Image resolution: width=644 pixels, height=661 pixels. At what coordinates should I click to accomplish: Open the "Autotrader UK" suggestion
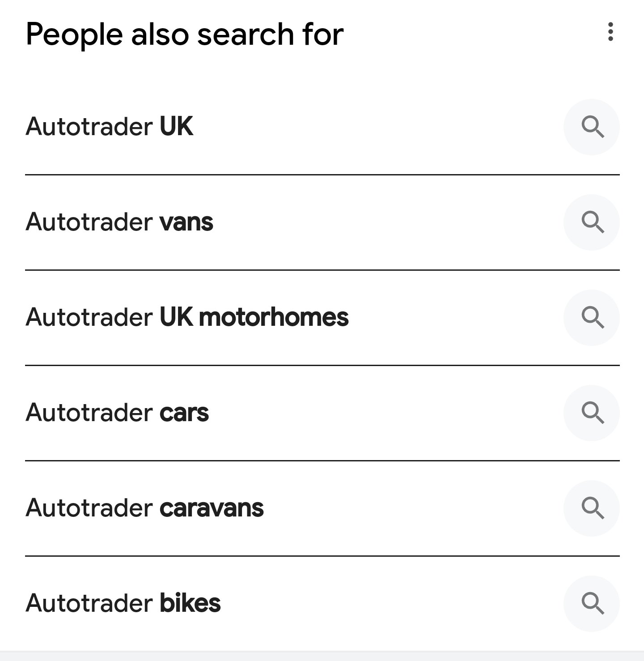pyautogui.click(x=110, y=127)
